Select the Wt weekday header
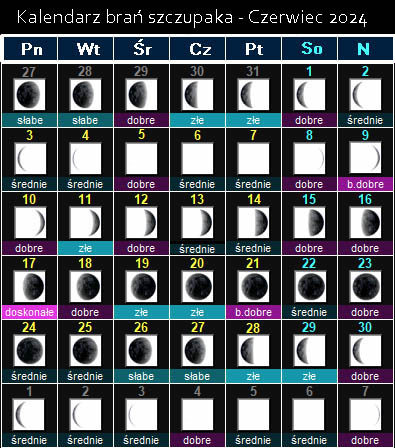This screenshot has height=448, width=395. point(86,49)
